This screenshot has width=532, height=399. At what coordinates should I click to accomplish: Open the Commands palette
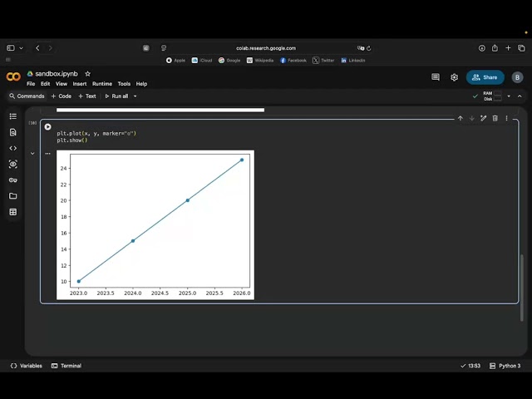pos(27,96)
